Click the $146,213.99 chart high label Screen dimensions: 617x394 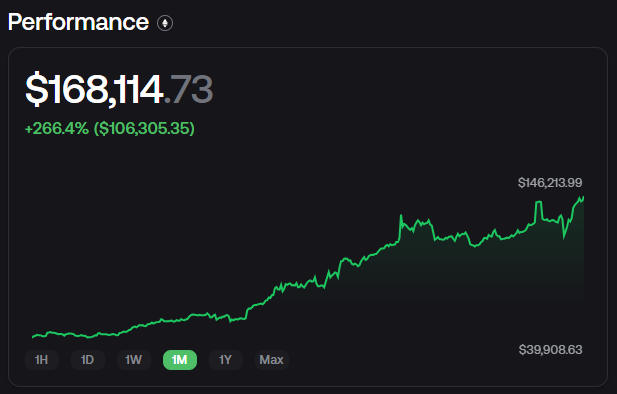(x=550, y=183)
